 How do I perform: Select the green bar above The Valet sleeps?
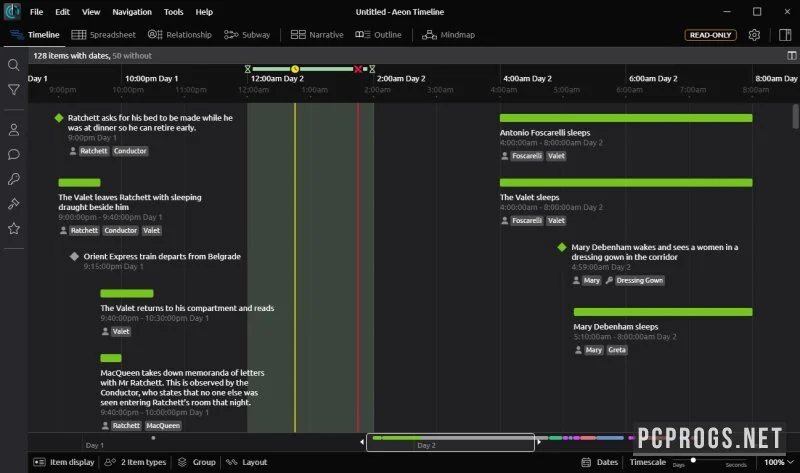(x=626, y=183)
